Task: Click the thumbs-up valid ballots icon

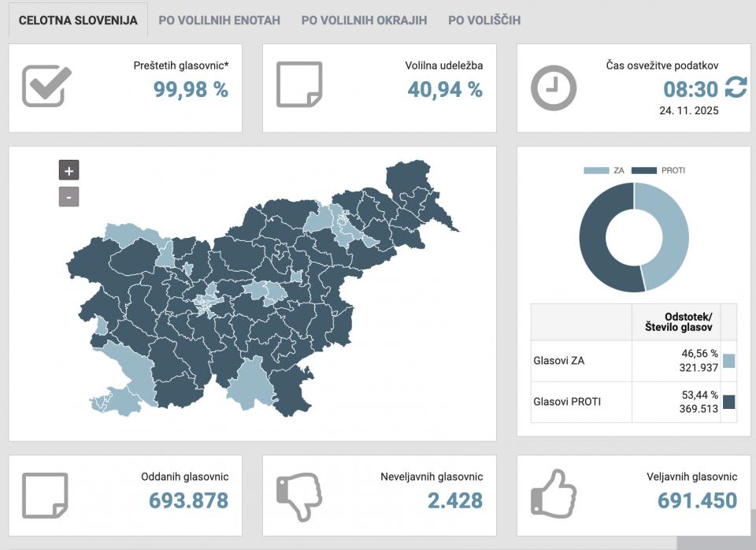Action: [x=554, y=494]
